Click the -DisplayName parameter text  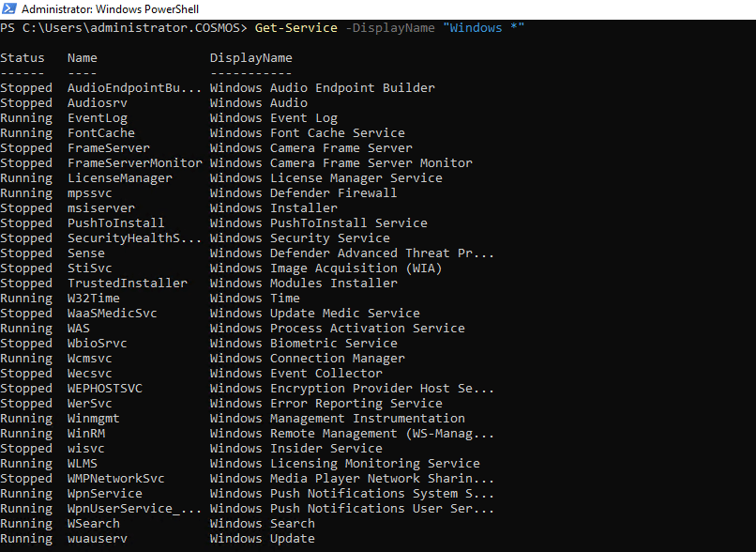[390, 28]
